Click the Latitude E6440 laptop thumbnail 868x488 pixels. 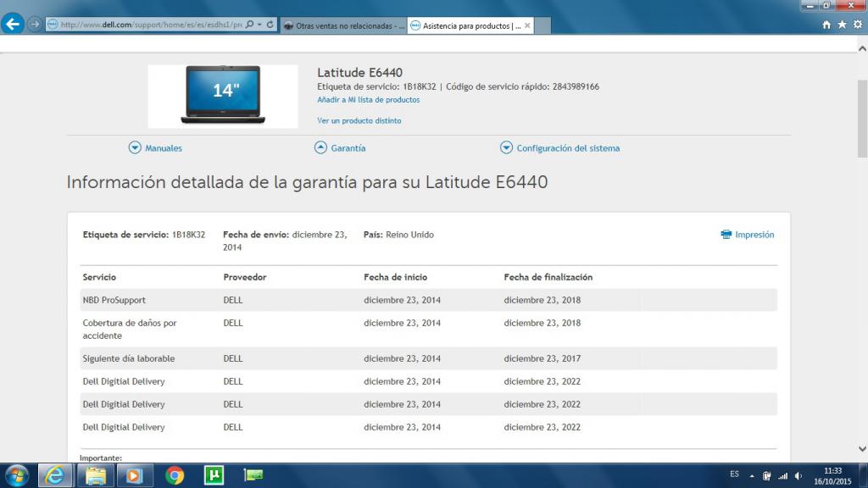tap(223, 96)
